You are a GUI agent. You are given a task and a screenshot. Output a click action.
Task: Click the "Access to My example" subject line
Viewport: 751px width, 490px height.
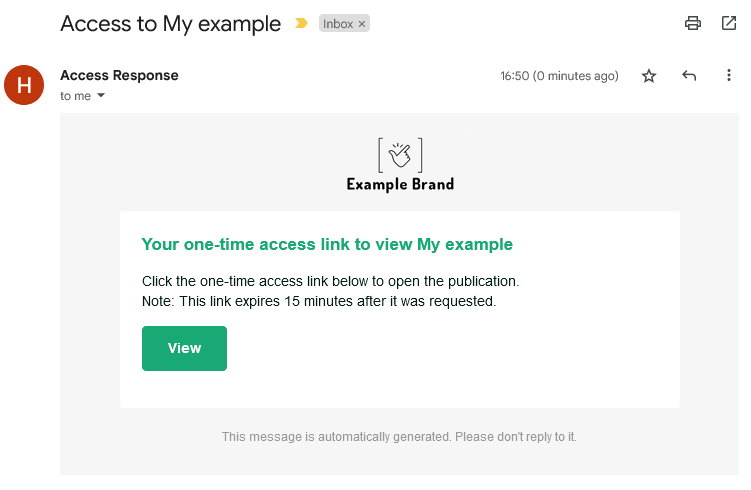click(x=170, y=24)
